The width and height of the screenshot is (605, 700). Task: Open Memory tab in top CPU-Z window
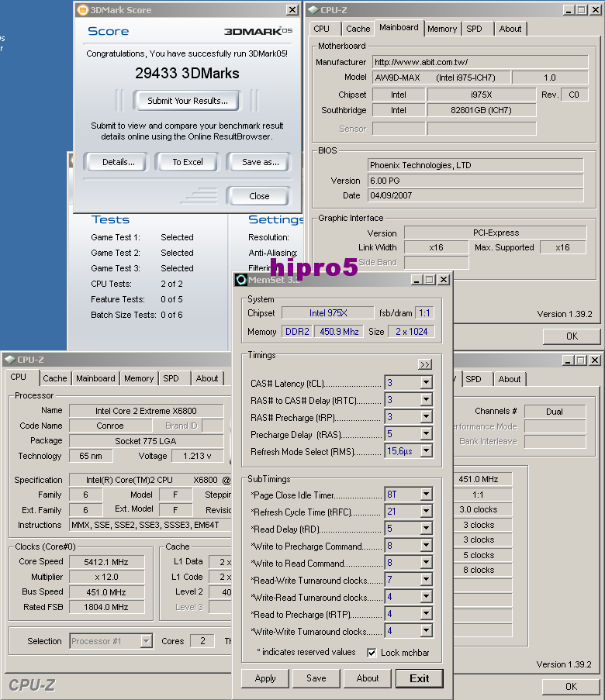(x=442, y=29)
